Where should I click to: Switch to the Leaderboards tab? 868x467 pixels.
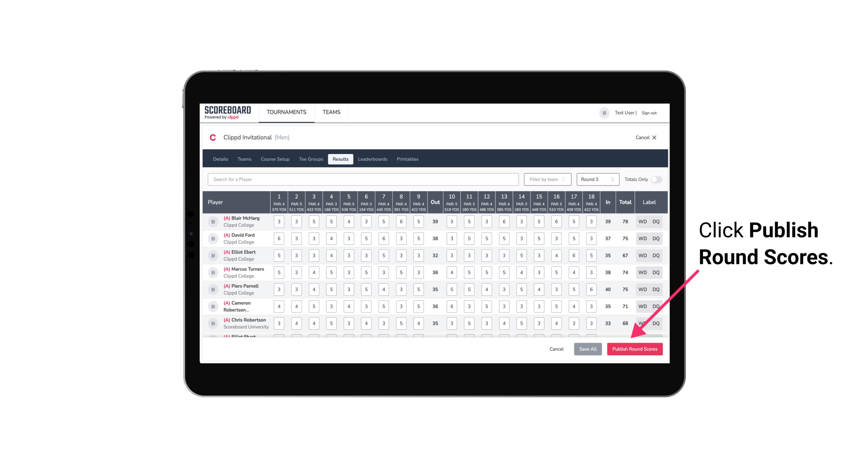372,159
